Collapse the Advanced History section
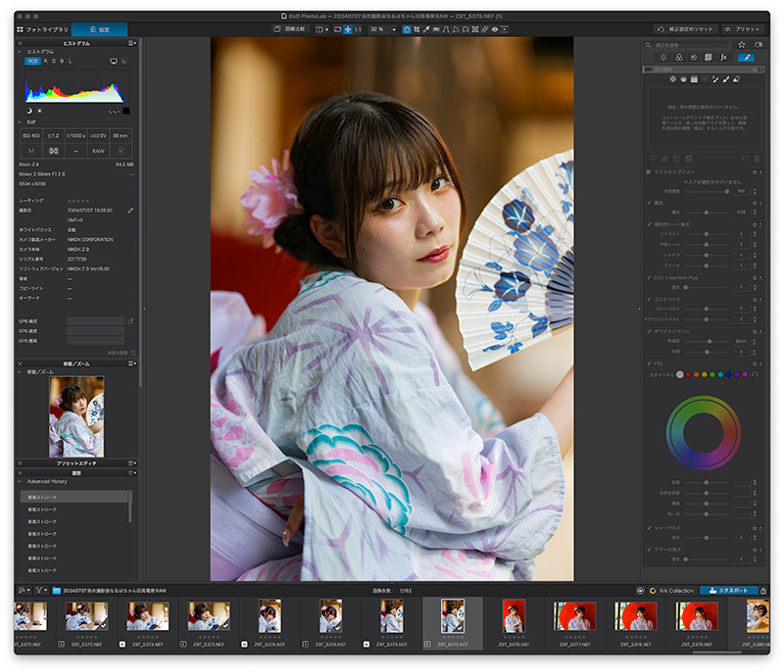Viewport: 784px width, 672px height. (20, 482)
